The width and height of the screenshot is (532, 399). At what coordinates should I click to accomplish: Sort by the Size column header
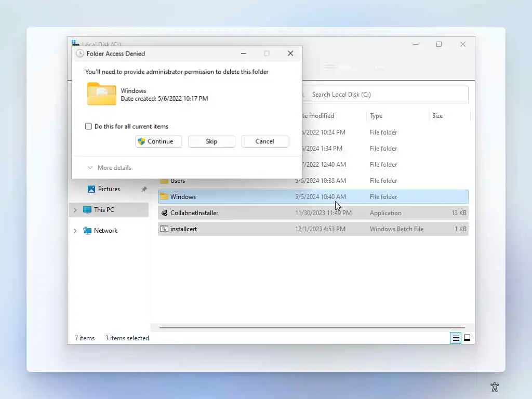click(x=437, y=116)
